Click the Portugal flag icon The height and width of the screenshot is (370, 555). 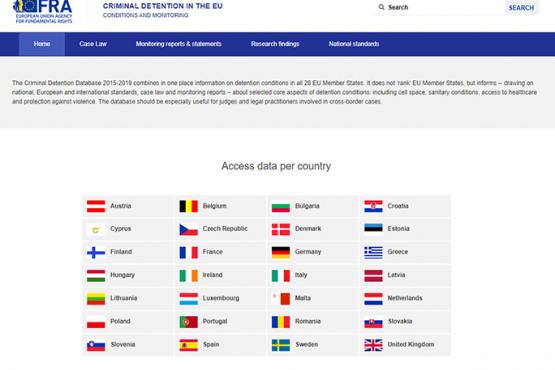188,322
